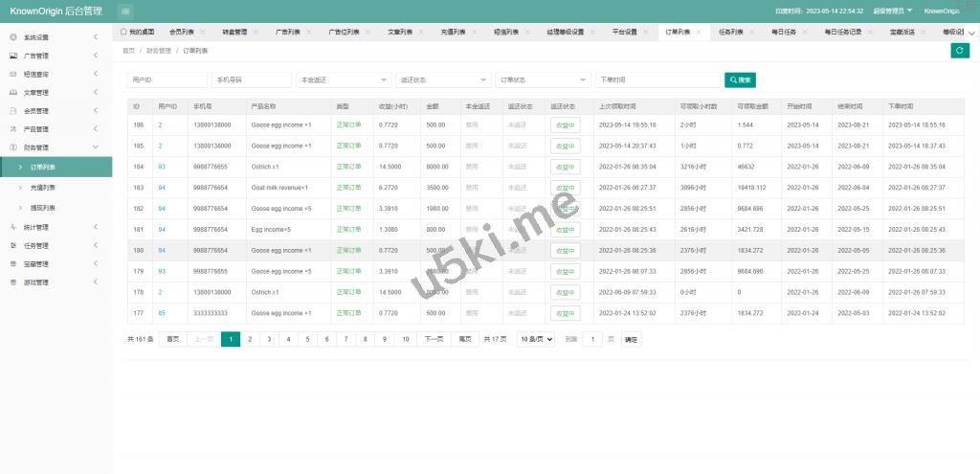Open 充值列表 in the sidebar submenu
The width and height of the screenshot is (980, 474).
[42, 188]
